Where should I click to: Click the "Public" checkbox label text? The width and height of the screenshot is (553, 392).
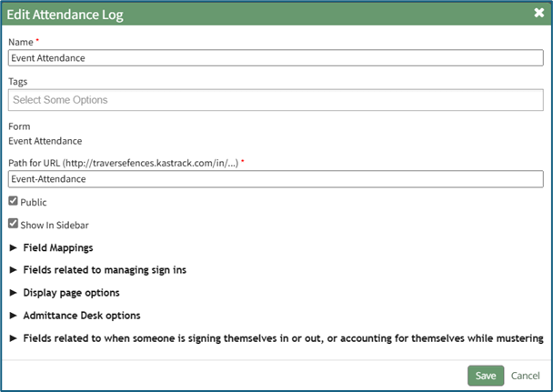coord(34,202)
